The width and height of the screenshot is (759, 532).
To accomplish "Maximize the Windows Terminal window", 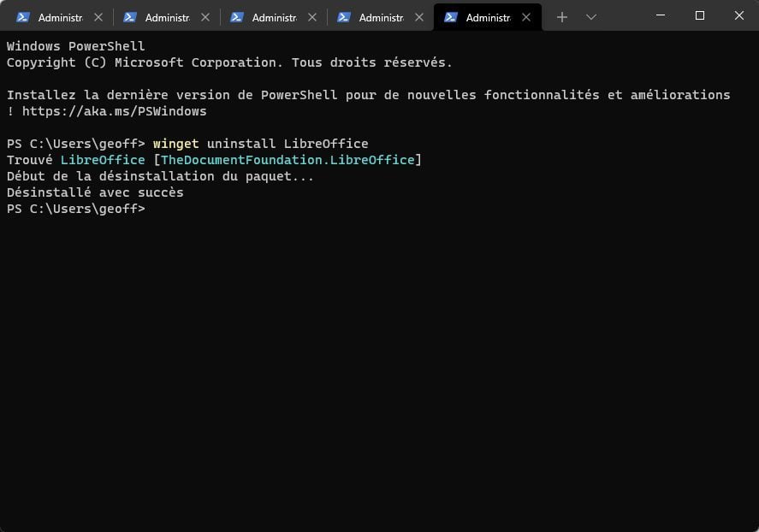I will pyautogui.click(x=699, y=15).
